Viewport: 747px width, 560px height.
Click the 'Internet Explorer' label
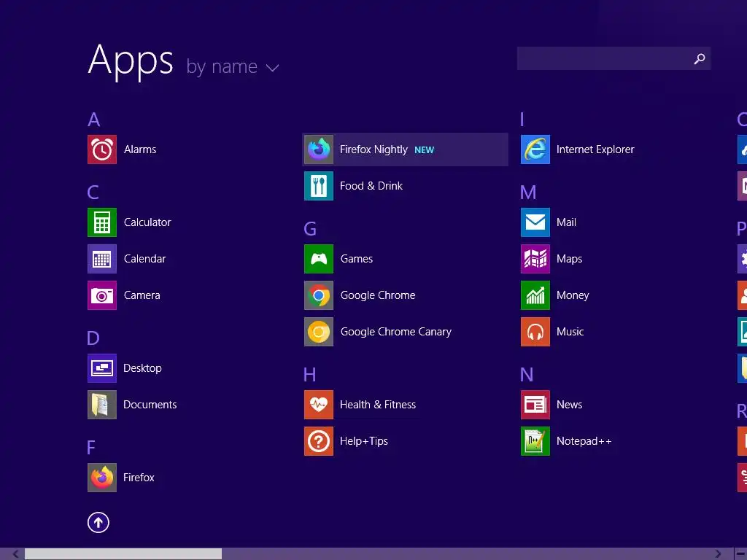(x=595, y=149)
